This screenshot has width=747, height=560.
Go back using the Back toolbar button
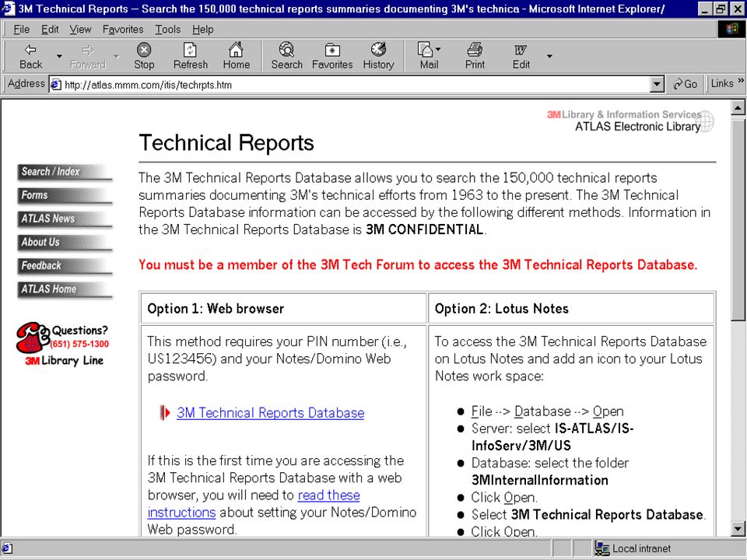(31, 56)
